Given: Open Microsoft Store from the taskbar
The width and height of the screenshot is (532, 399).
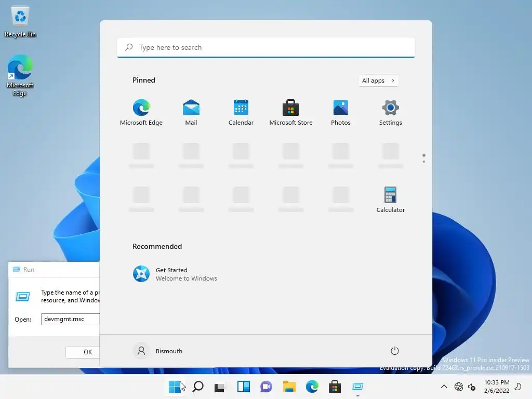Looking at the screenshot, I should (x=335, y=387).
